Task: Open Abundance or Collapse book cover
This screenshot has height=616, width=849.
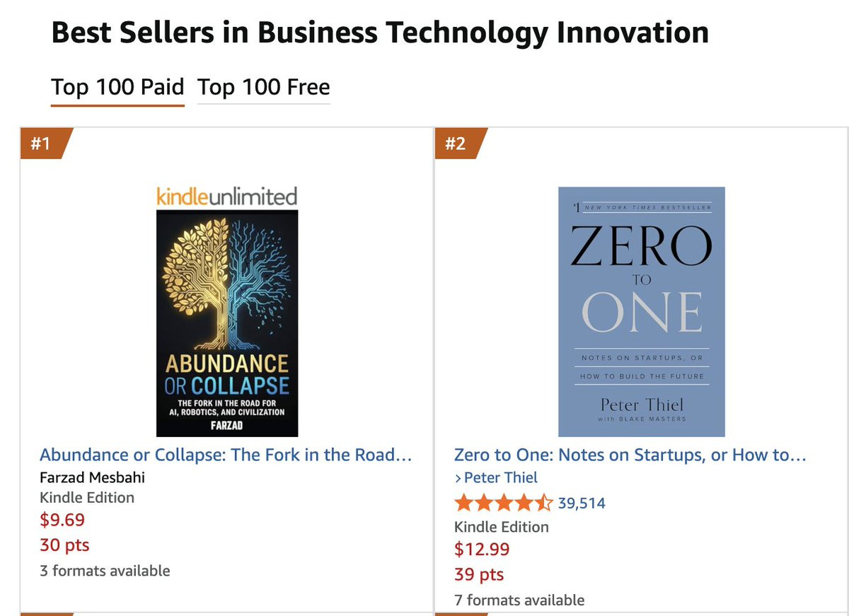Action: [226, 322]
